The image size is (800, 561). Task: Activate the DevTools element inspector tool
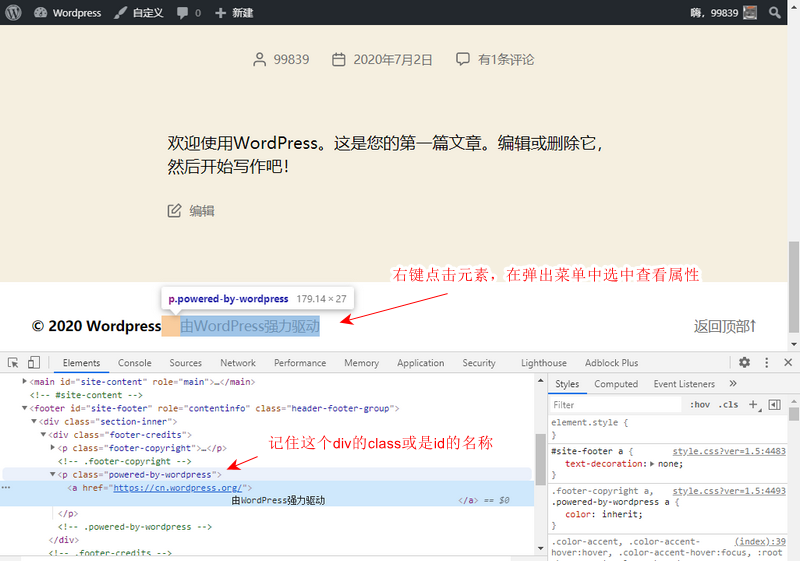(x=13, y=363)
